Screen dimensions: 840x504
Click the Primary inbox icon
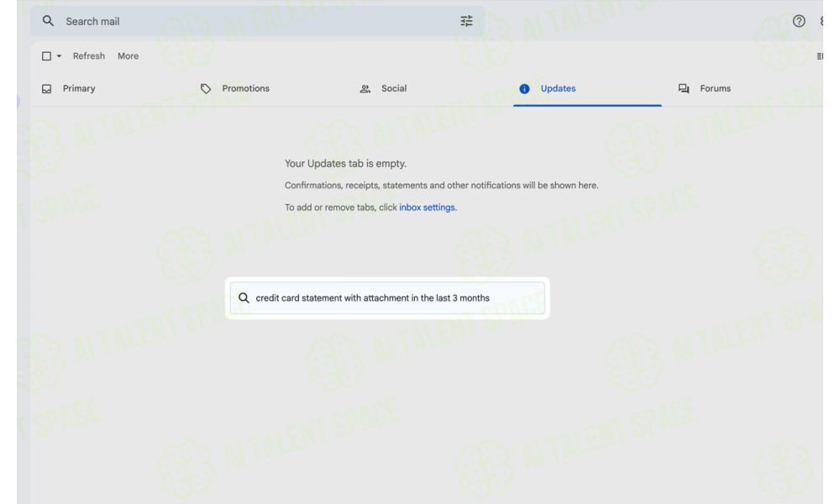tap(46, 88)
